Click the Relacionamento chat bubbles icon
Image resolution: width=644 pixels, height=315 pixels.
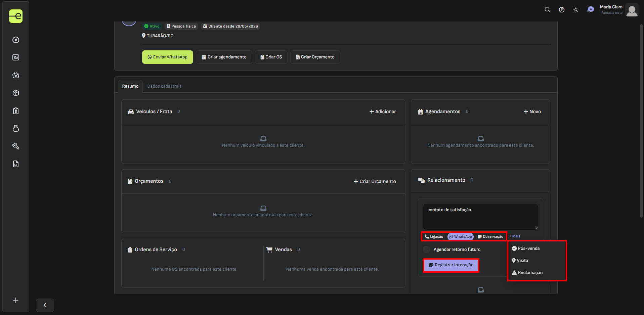[421, 180]
